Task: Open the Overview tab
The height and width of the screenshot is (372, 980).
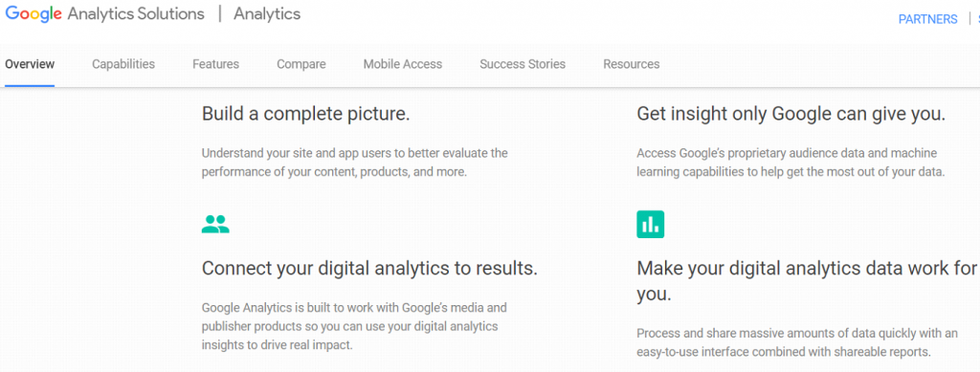Action: click(x=30, y=64)
